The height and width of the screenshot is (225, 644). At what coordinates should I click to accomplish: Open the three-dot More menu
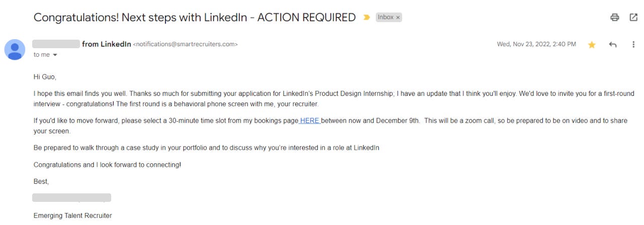(x=633, y=45)
